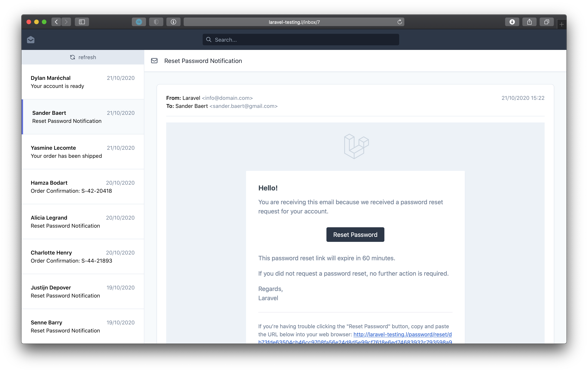The width and height of the screenshot is (588, 372).
Task: Click the refresh icon in sidebar
Action: (x=72, y=57)
